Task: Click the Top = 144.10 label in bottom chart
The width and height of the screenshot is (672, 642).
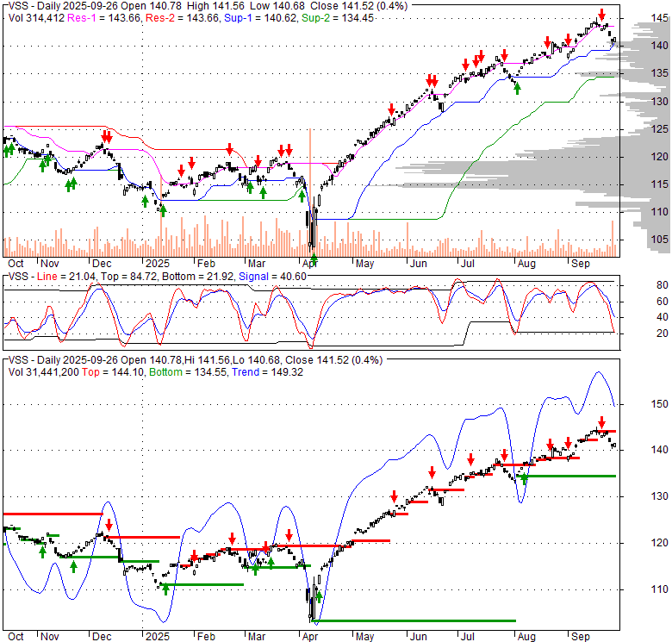Action: click(113, 372)
